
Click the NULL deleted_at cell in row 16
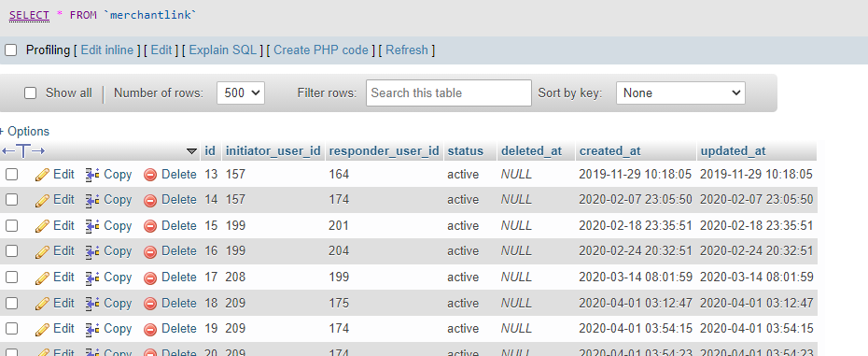coord(516,251)
